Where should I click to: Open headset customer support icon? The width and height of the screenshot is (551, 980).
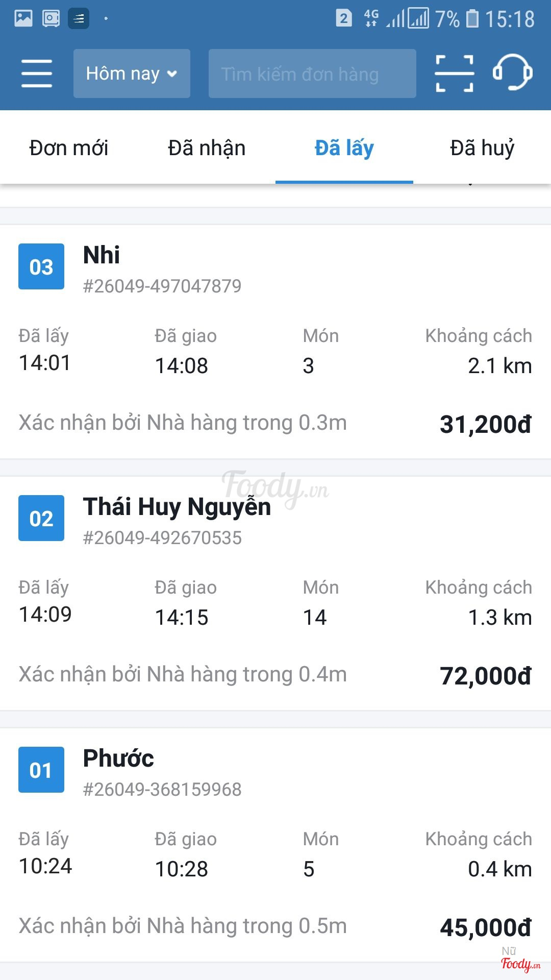coord(512,72)
